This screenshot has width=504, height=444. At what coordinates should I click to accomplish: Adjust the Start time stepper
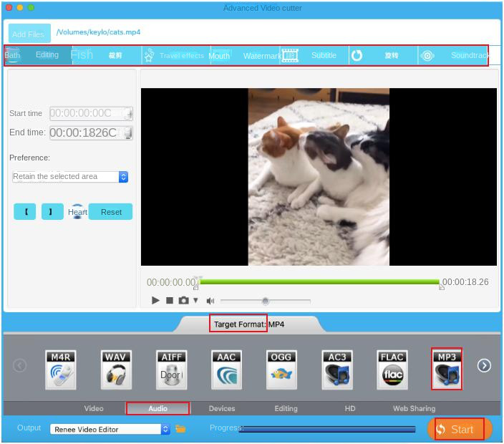point(128,113)
